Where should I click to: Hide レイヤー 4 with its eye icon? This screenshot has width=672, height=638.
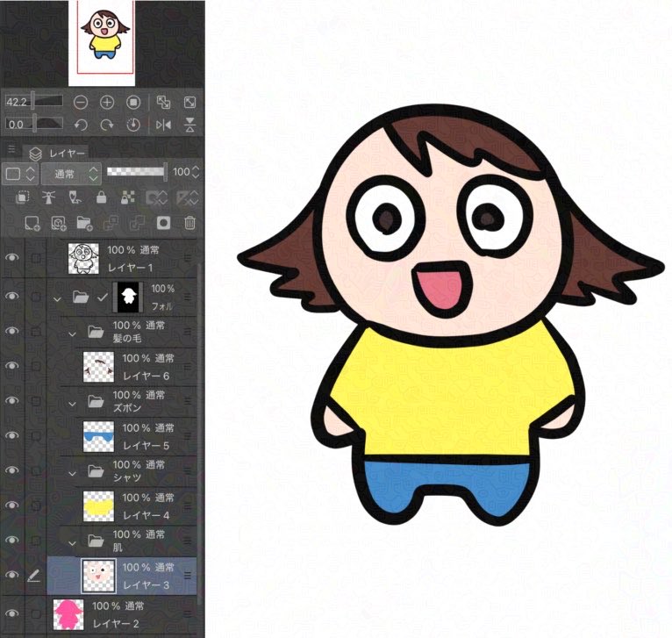tap(12, 505)
